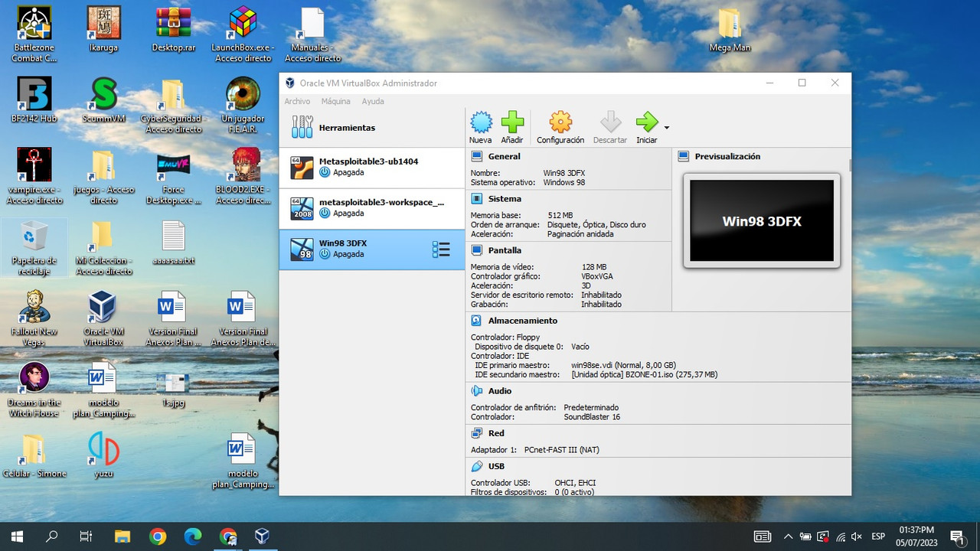Click the win98se.vdi primary master value

(623, 365)
